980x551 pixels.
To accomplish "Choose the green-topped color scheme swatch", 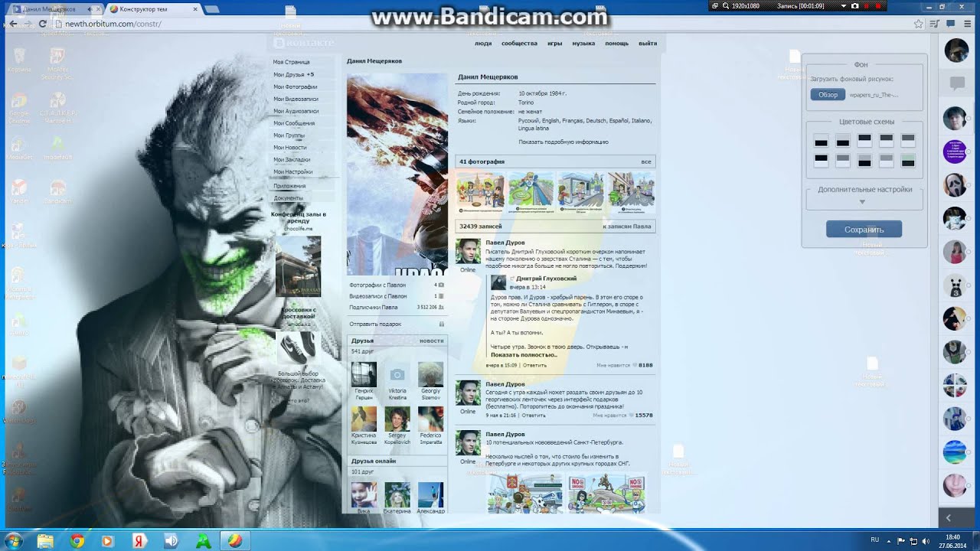I will point(907,161).
